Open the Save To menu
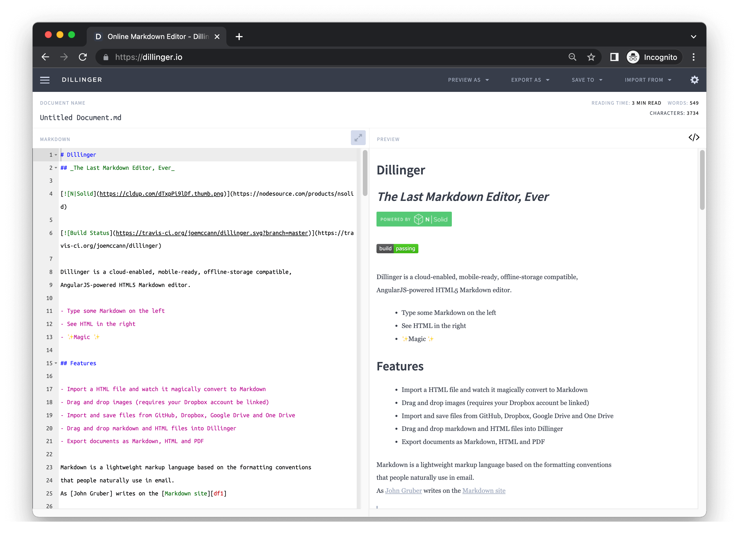 point(587,80)
